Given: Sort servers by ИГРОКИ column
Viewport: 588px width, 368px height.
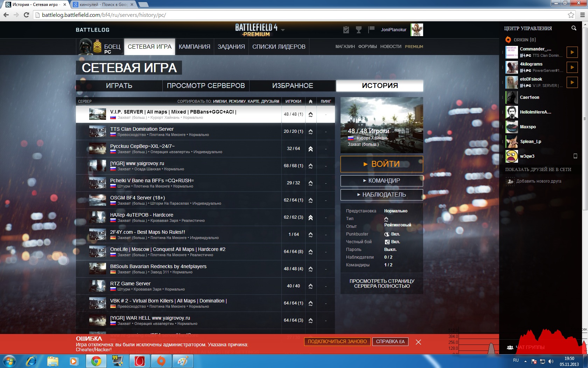Looking at the screenshot, I should coord(293,101).
